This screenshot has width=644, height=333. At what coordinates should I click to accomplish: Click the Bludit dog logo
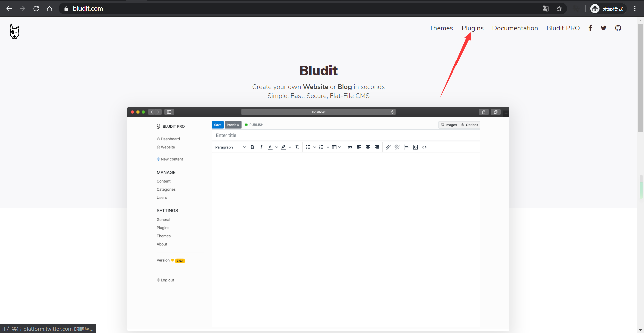click(x=14, y=31)
